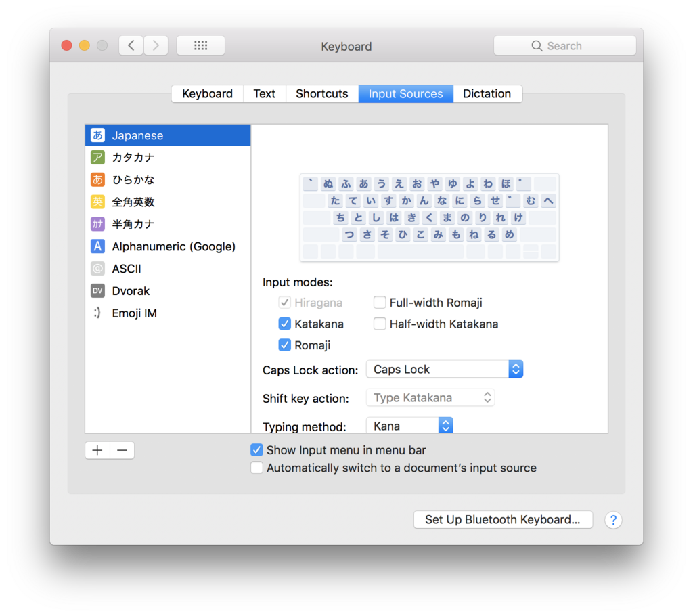Enable Half-width Katakana input mode

379,324
